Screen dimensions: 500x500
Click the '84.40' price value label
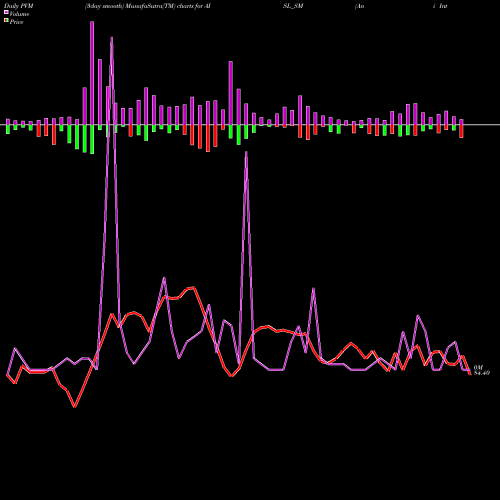pos(482,373)
